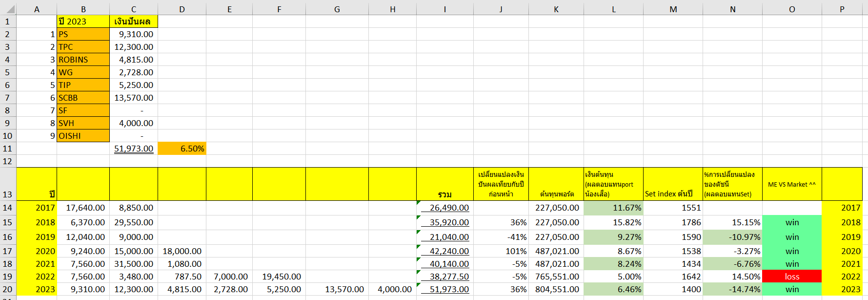This screenshot has width=868, height=300.
Task: Click the stock name cell 'SF'
Action: [83, 110]
